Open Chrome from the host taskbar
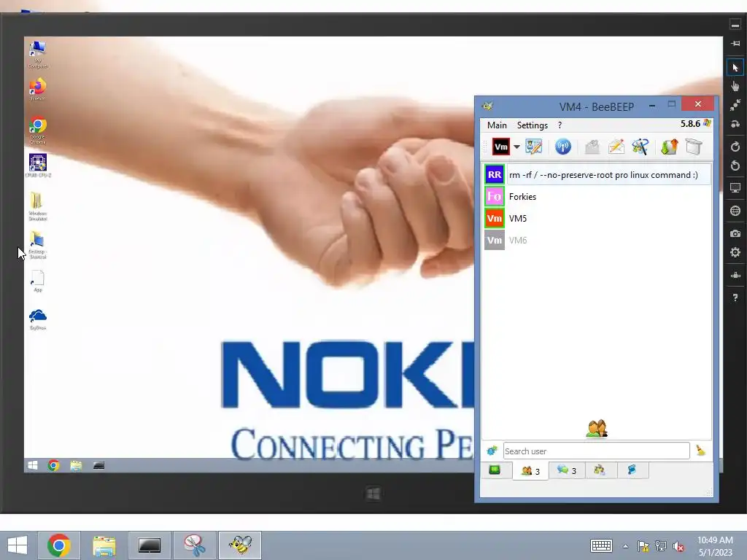Screen dimensions: 747x560 click(58, 545)
